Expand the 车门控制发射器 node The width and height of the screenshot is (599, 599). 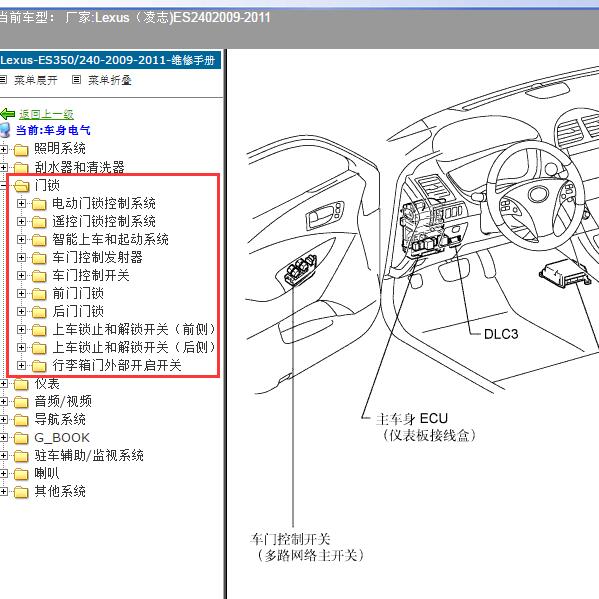21,257
